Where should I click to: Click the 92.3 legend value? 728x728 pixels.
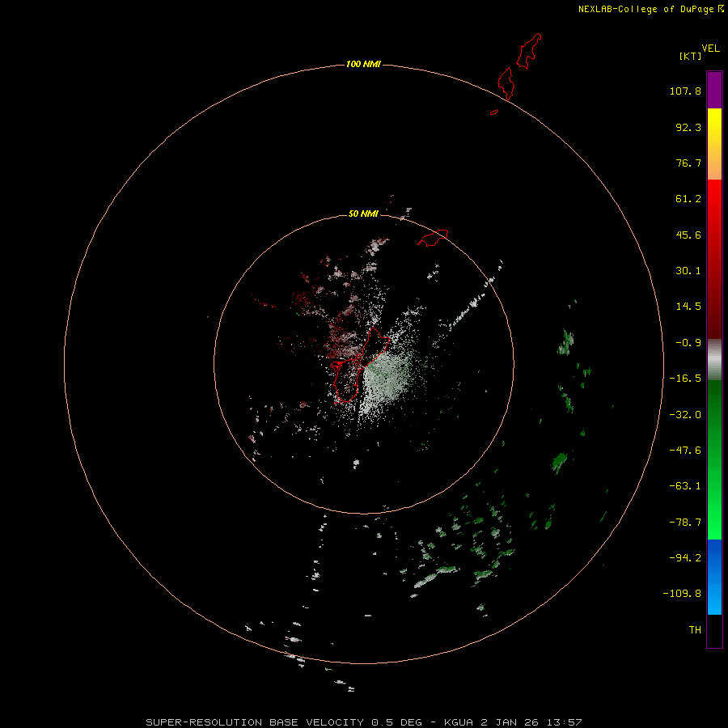click(x=688, y=127)
